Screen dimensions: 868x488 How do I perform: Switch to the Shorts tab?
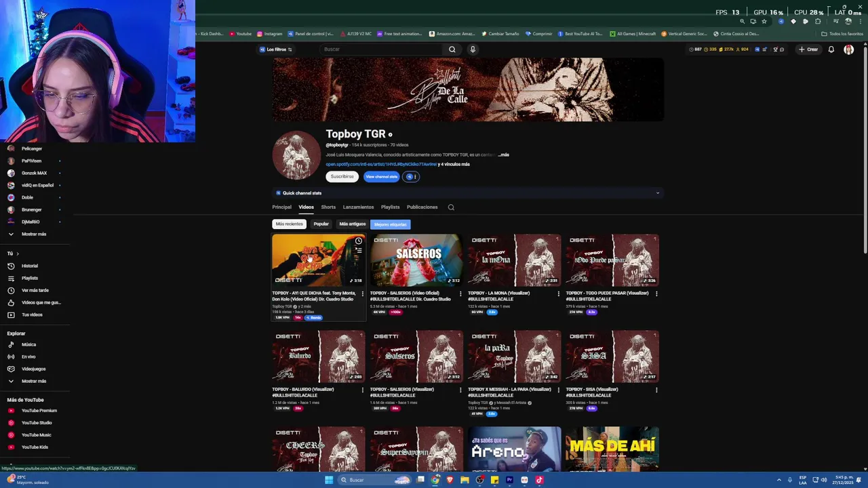328,207
